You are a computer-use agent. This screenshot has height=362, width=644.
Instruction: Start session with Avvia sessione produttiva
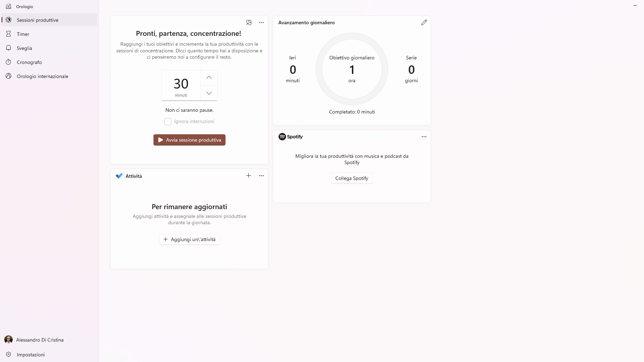[189, 140]
